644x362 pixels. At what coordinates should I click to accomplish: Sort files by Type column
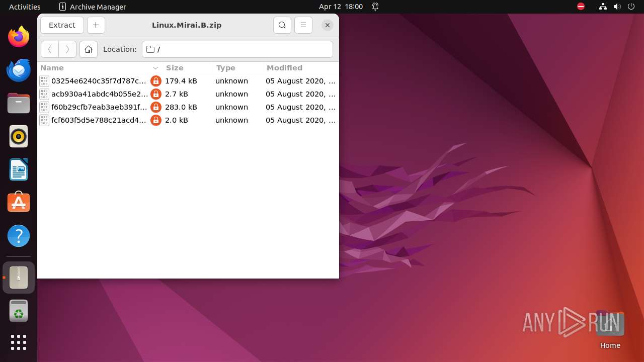[238, 68]
